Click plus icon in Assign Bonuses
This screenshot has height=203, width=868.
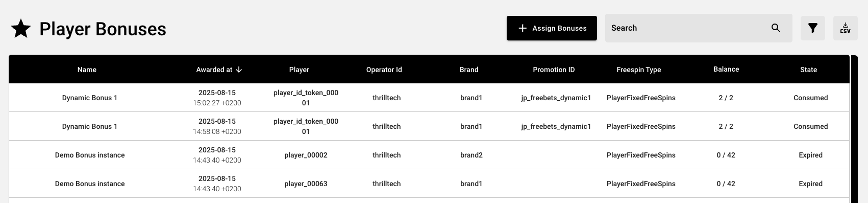pyautogui.click(x=523, y=28)
